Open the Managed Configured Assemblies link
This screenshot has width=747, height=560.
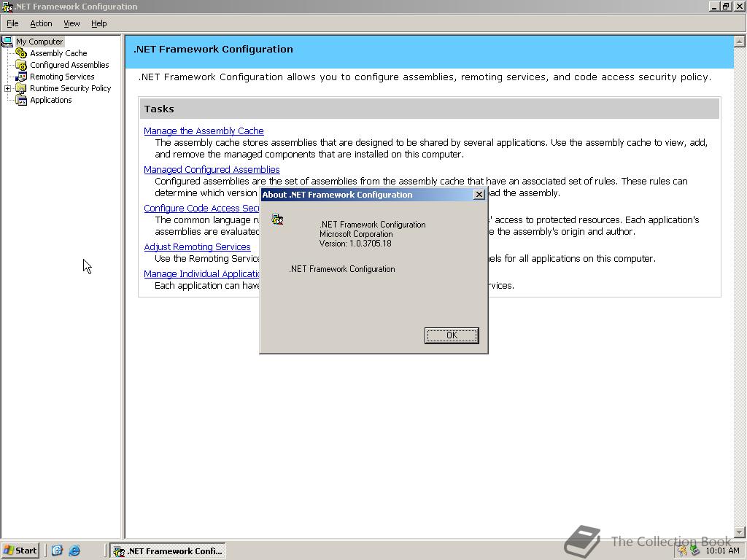tap(212, 169)
